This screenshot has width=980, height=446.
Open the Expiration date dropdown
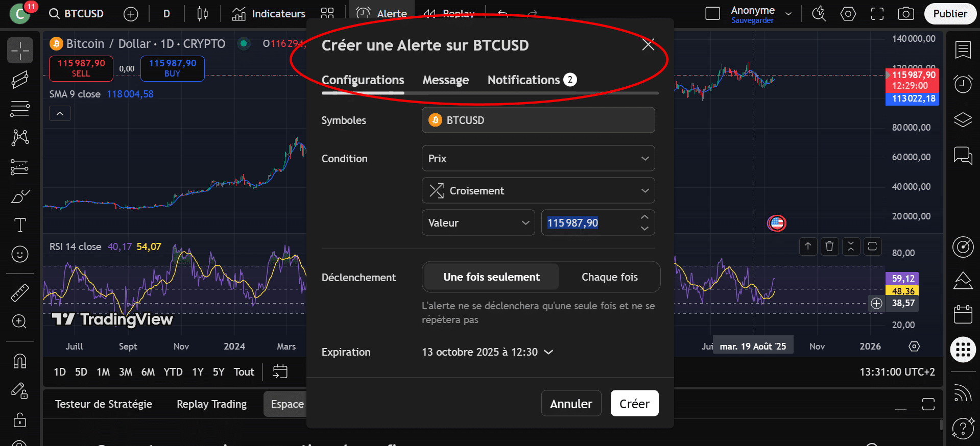click(487, 352)
